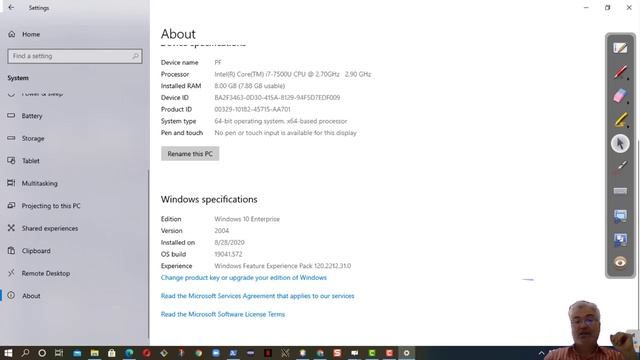Select the yellow highlighter annotation tool

(620, 120)
